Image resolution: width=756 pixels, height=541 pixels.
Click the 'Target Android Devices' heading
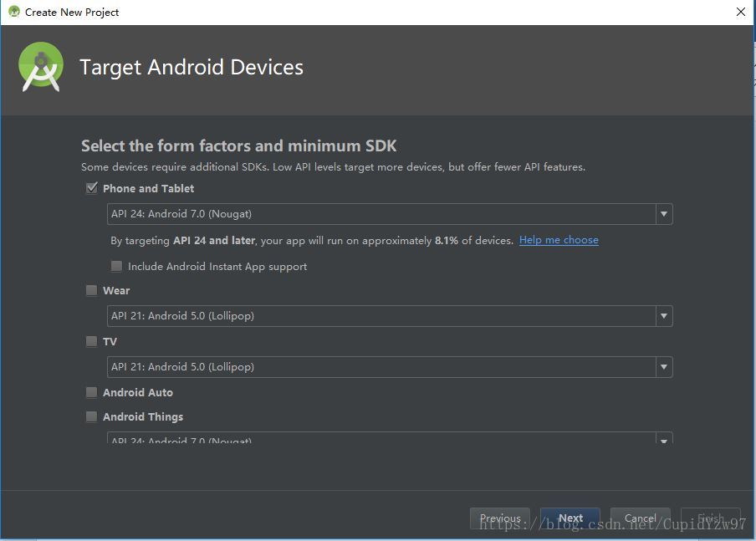[192, 68]
